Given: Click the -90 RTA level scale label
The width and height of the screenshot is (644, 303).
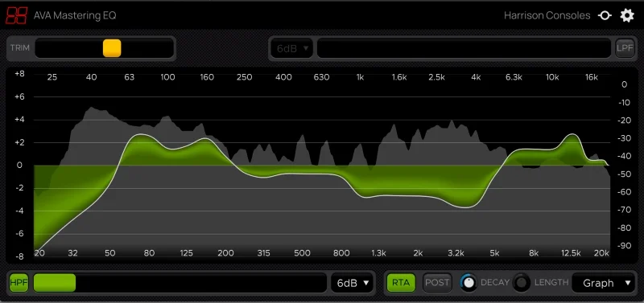Looking at the screenshot, I should [x=625, y=245].
